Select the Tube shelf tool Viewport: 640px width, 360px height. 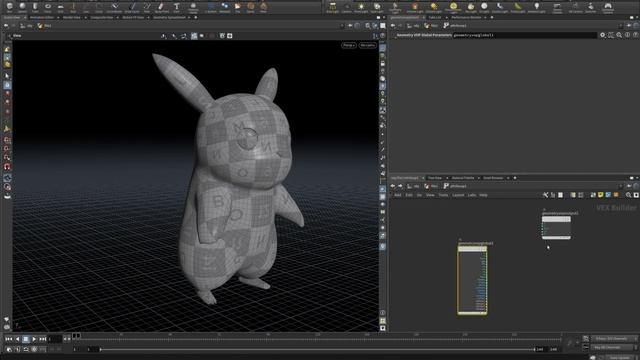(x=35, y=7)
